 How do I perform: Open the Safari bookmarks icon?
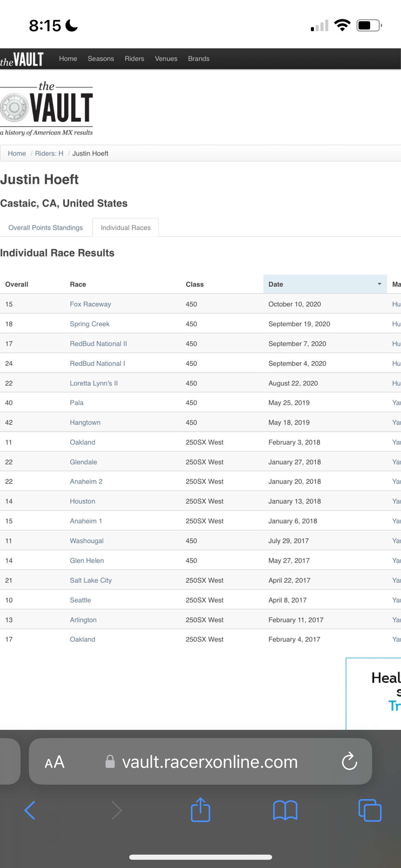[285, 810]
